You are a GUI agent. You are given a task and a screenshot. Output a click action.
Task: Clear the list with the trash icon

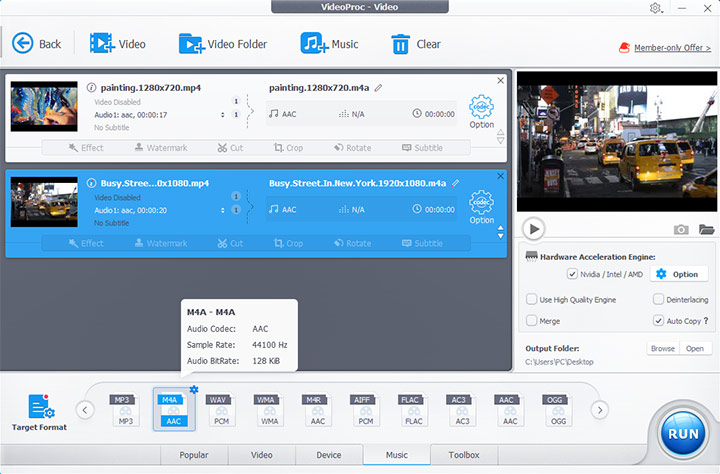tap(400, 45)
